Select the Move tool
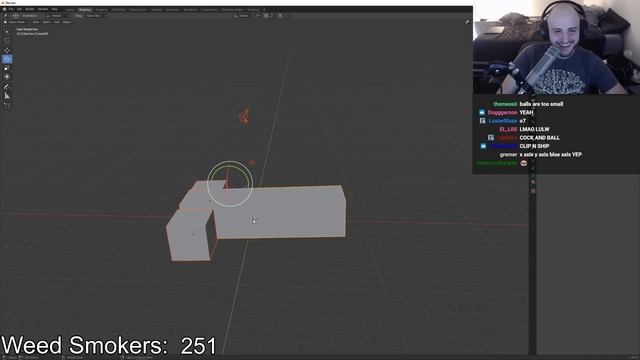The image size is (640, 360). [x=7, y=50]
